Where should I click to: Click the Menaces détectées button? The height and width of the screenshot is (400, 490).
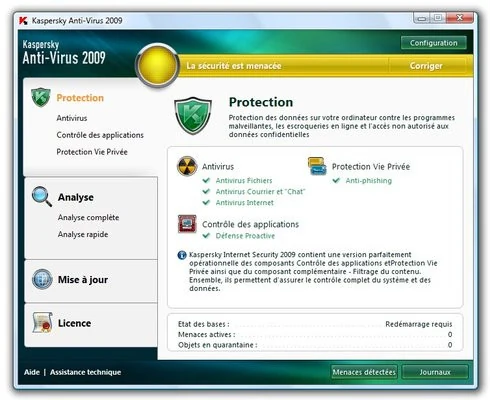click(364, 372)
